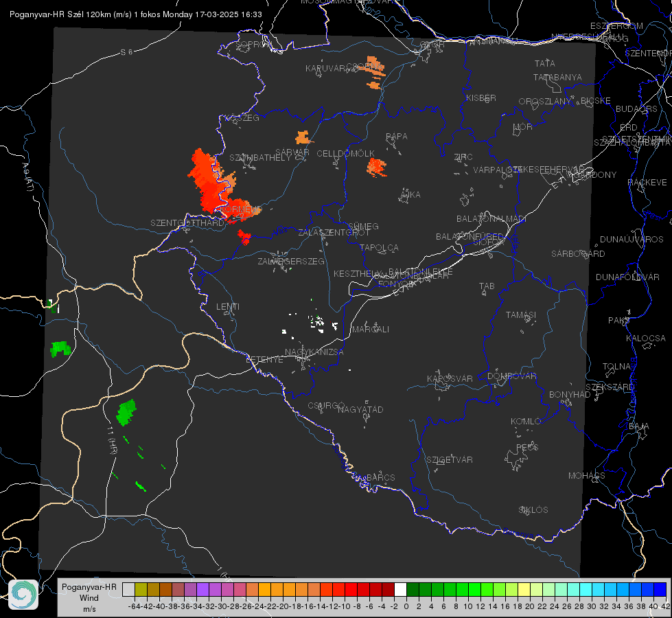Viewport: 672px width, 618px height.
Task: Click the gray swatch at the legend's left end
Action: point(128,589)
